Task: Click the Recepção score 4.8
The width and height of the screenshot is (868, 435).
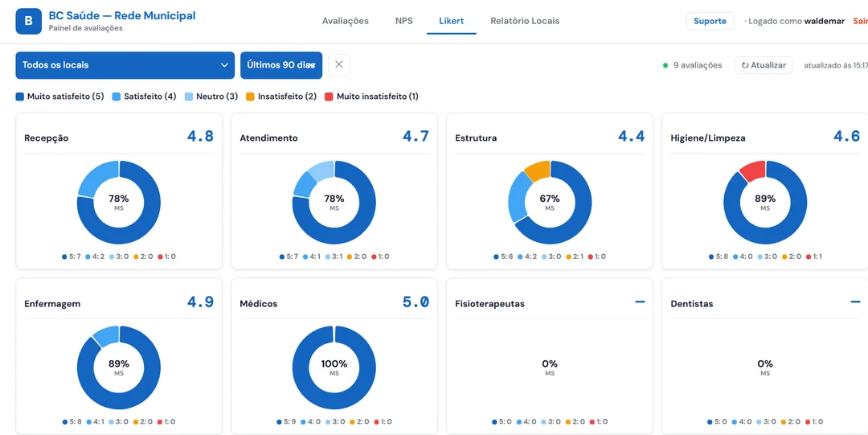Action: tap(200, 137)
